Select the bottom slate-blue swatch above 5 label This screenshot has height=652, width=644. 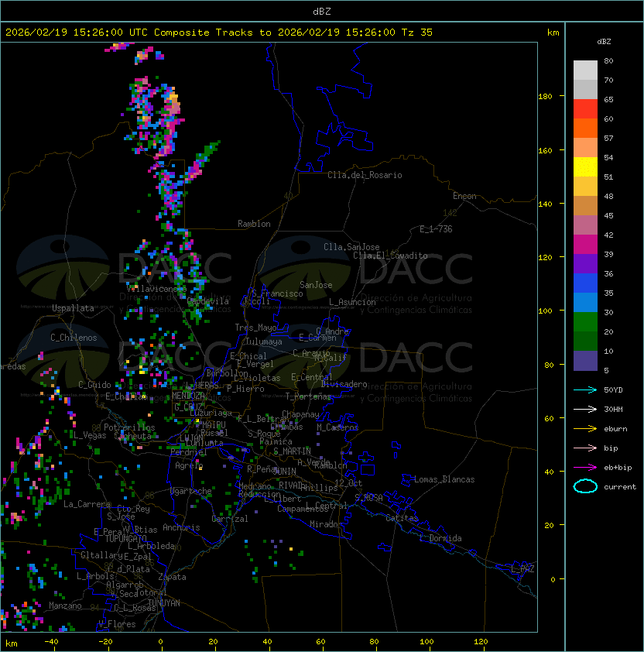[585, 361]
